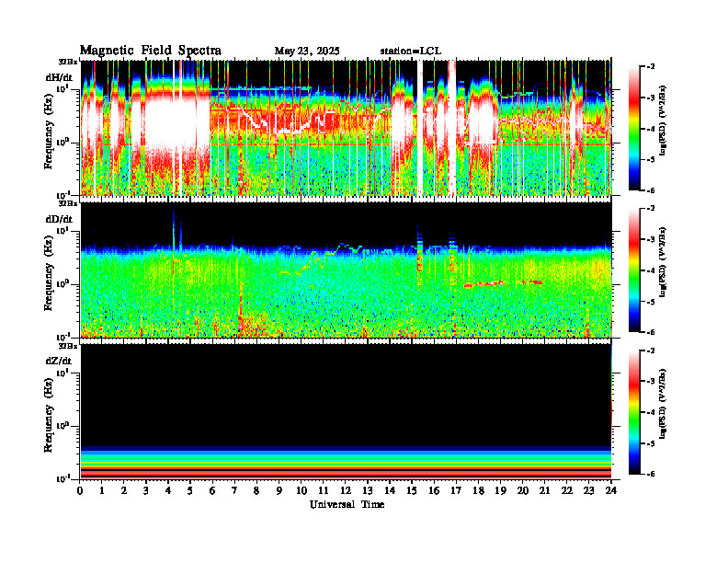This screenshot has width=728, height=563.
Task: Click the -4 tick on dD/dt color bar
Action: click(651, 270)
